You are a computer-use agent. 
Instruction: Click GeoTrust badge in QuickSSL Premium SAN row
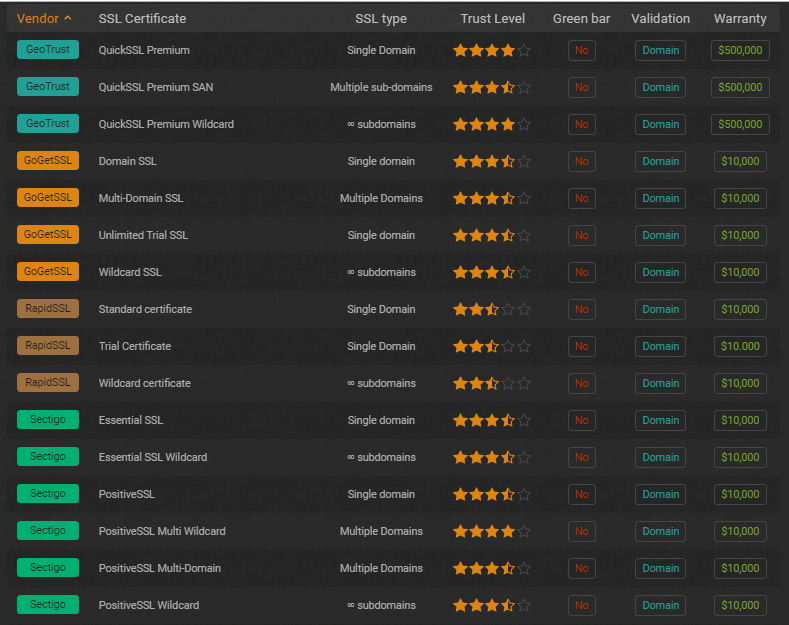(48, 87)
